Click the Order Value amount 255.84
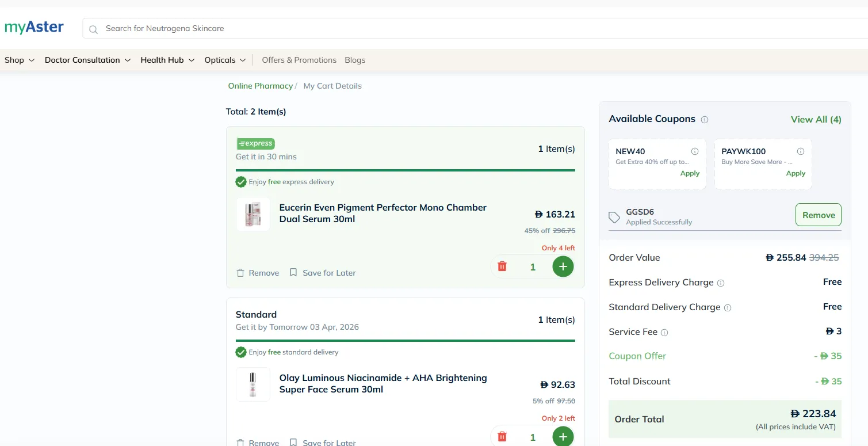Viewport: 868px width, 446px height. 786,257
